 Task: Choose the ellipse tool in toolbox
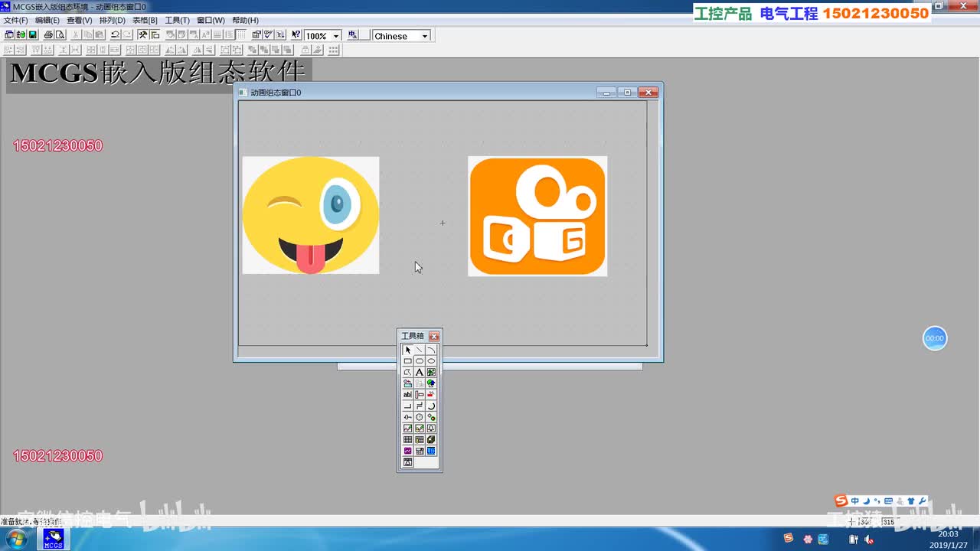click(x=431, y=361)
